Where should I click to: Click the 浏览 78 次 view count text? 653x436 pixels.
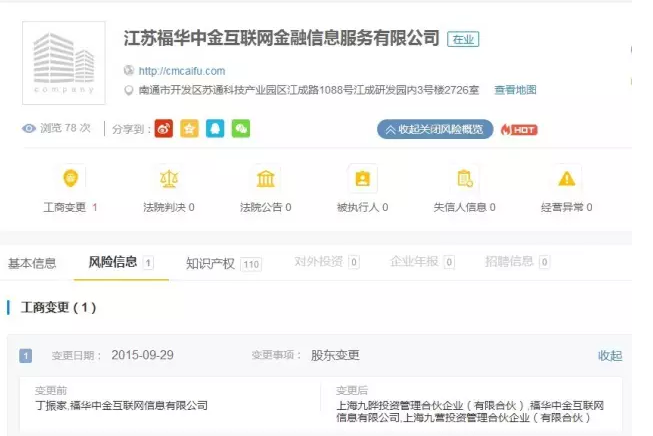[x=65, y=128]
